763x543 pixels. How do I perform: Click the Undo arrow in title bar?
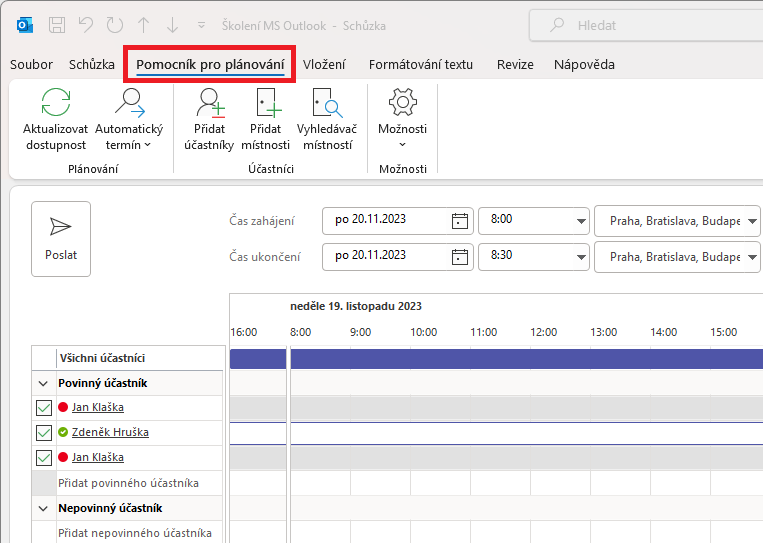pyautogui.click(x=86, y=25)
